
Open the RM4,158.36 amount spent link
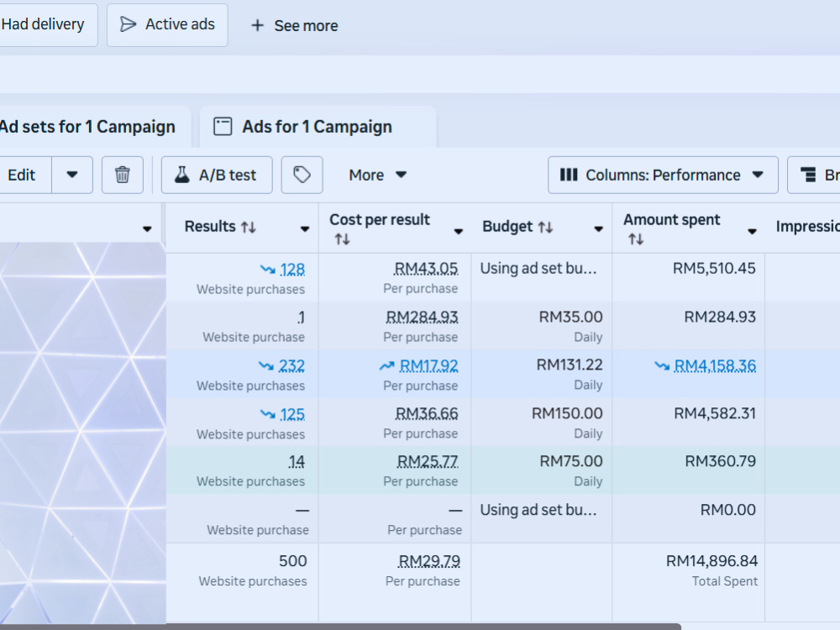pyautogui.click(x=715, y=366)
